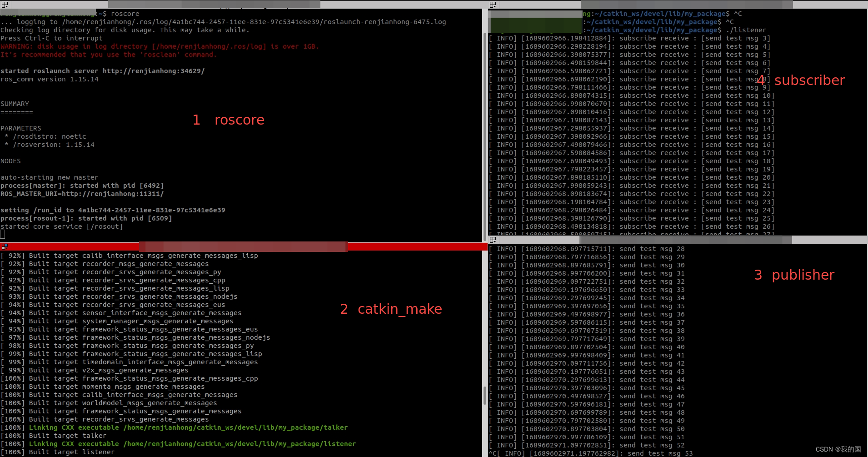The width and height of the screenshot is (868, 457).
Task: Click the 'send test msg 33' publisher line
Action: (587, 290)
